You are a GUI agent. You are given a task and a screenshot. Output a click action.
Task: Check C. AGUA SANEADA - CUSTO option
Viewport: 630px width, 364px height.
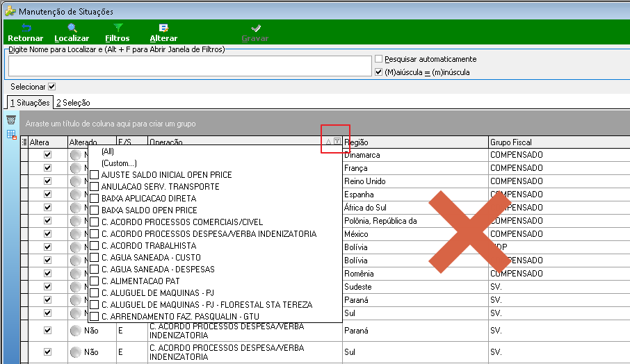(x=95, y=257)
